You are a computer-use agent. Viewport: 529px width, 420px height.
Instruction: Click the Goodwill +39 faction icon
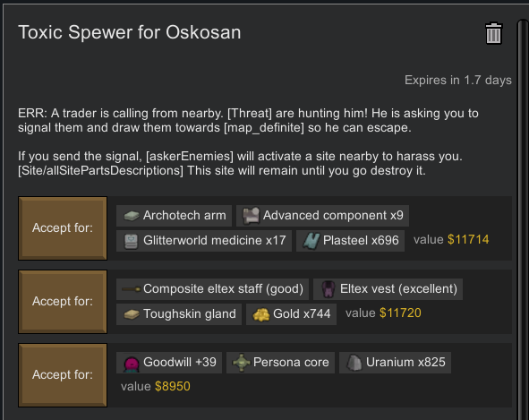click(132, 364)
